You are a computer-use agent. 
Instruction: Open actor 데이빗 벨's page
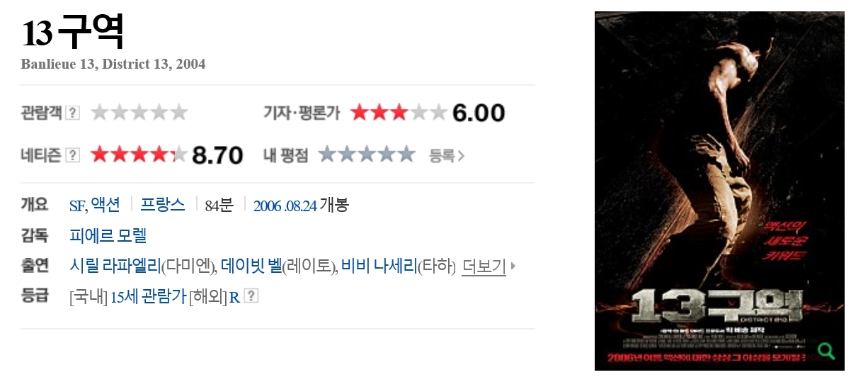click(x=251, y=266)
